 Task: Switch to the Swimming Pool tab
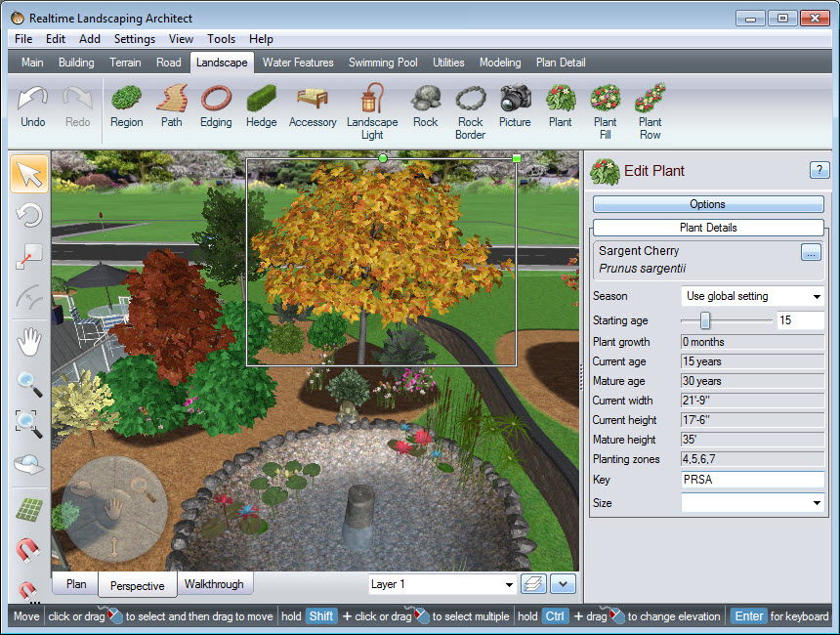[383, 63]
